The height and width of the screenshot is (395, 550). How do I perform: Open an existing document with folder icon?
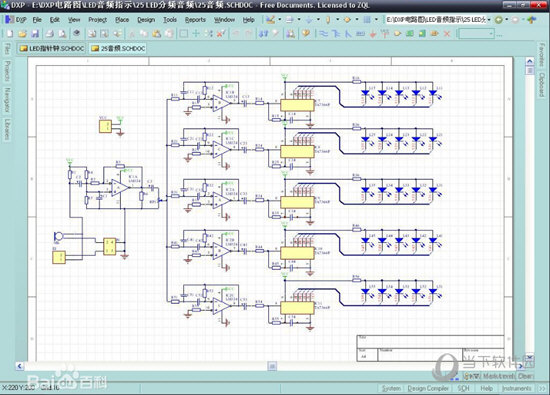pyautogui.click(x=22, y=34)
